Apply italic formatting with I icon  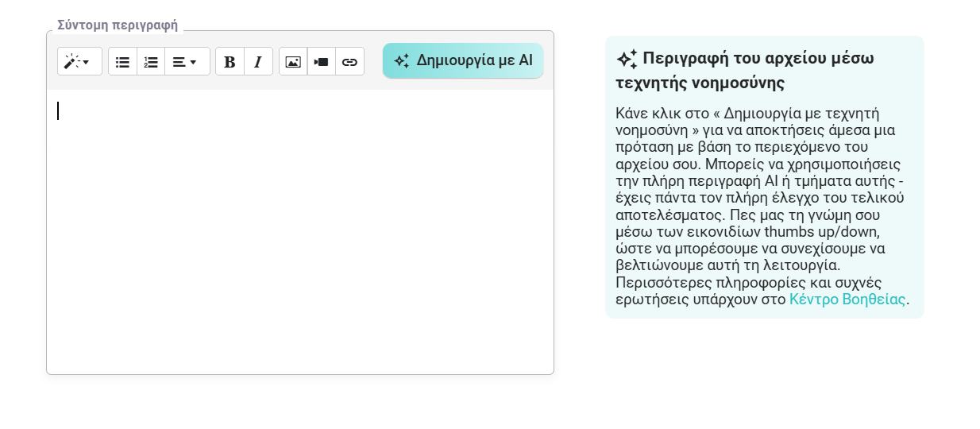(x=258, y=62)
